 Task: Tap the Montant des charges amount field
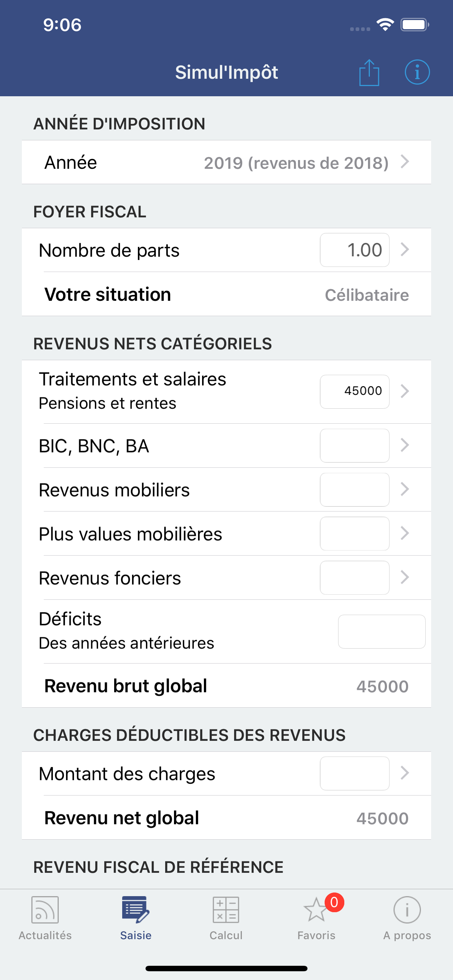pyautogui.click(x=354, y=773)
